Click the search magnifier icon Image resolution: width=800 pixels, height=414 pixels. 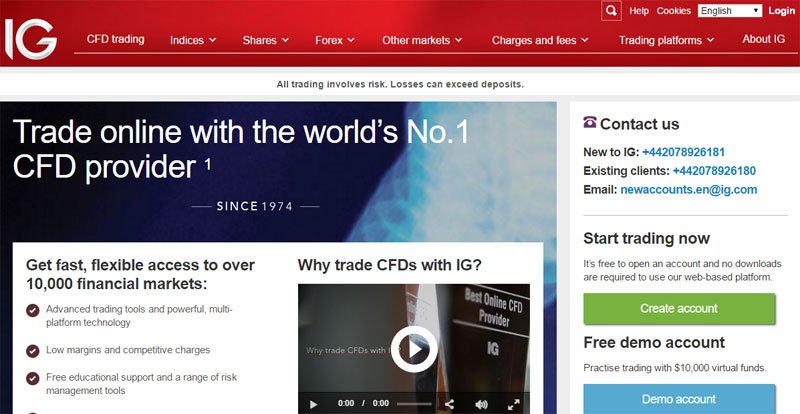coord(611,11)
